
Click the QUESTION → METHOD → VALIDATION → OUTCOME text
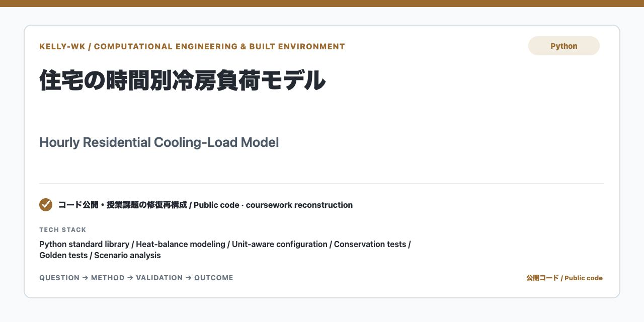coord(136,278)
